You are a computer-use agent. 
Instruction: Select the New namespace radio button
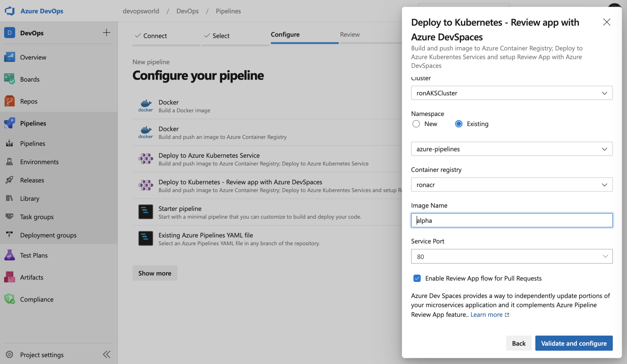(416, 124)
